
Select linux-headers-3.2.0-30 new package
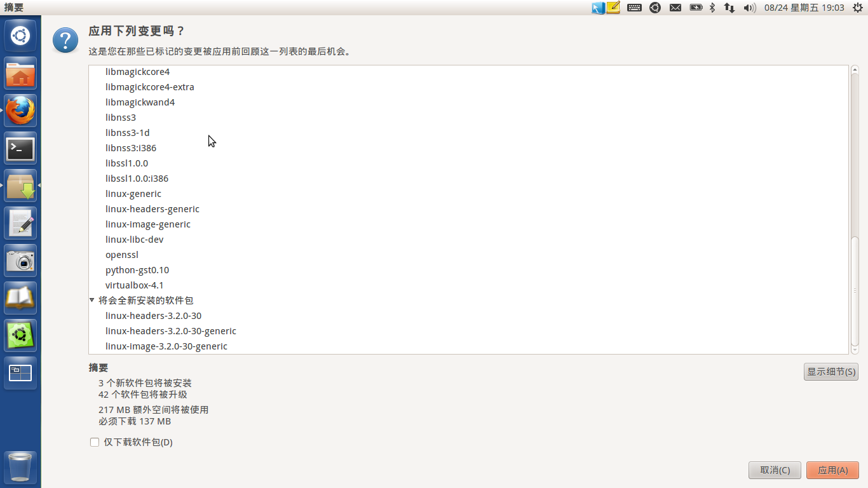468,316
